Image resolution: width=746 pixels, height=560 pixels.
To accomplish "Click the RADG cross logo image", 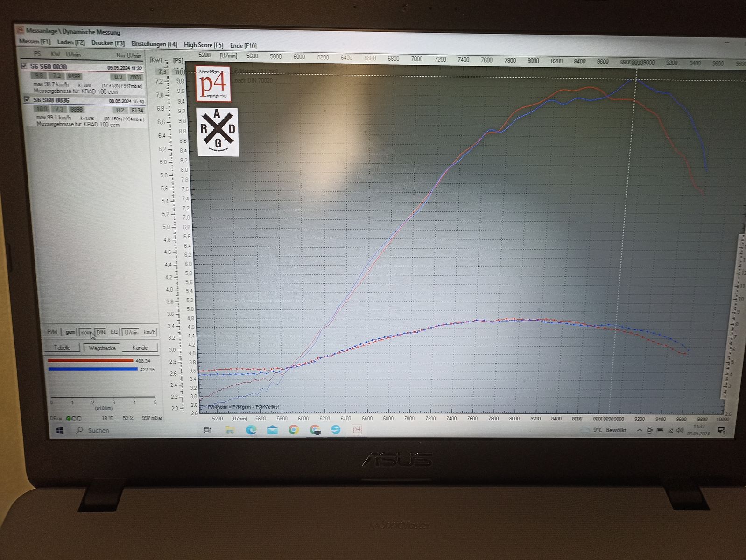I will tap(218, 132).
